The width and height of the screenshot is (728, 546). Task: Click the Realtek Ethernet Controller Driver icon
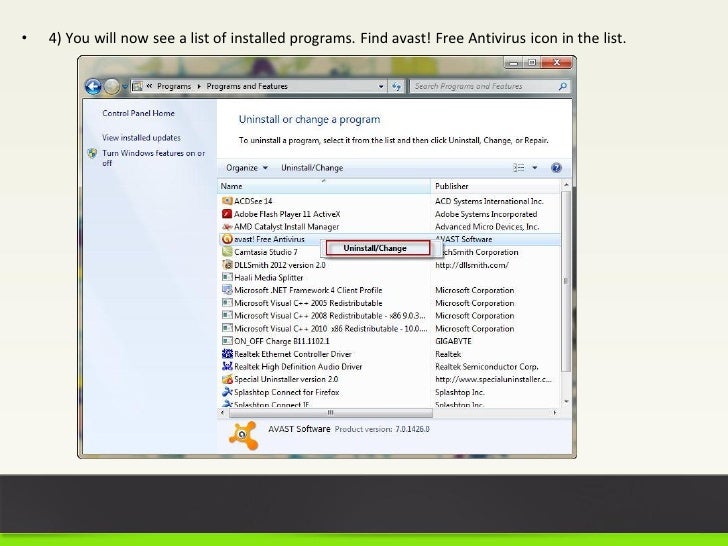click(x=227, y=354)
